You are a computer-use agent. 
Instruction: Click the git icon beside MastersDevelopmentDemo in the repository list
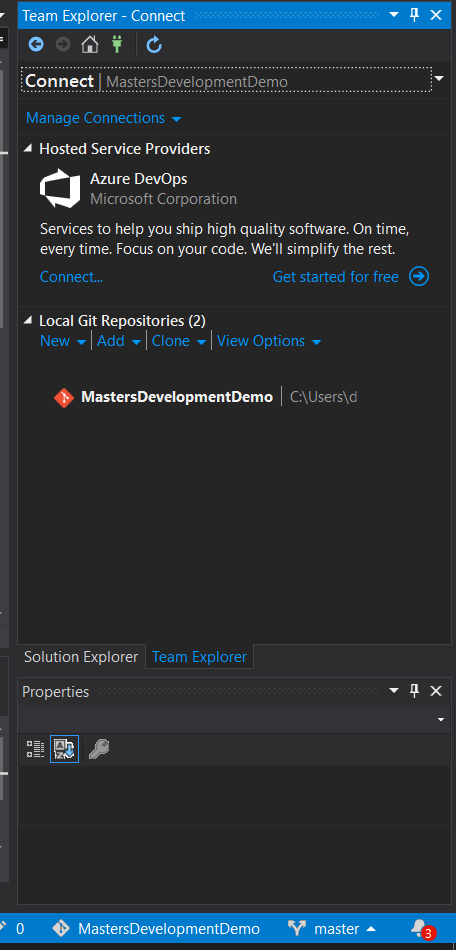(x=64, y=397)
